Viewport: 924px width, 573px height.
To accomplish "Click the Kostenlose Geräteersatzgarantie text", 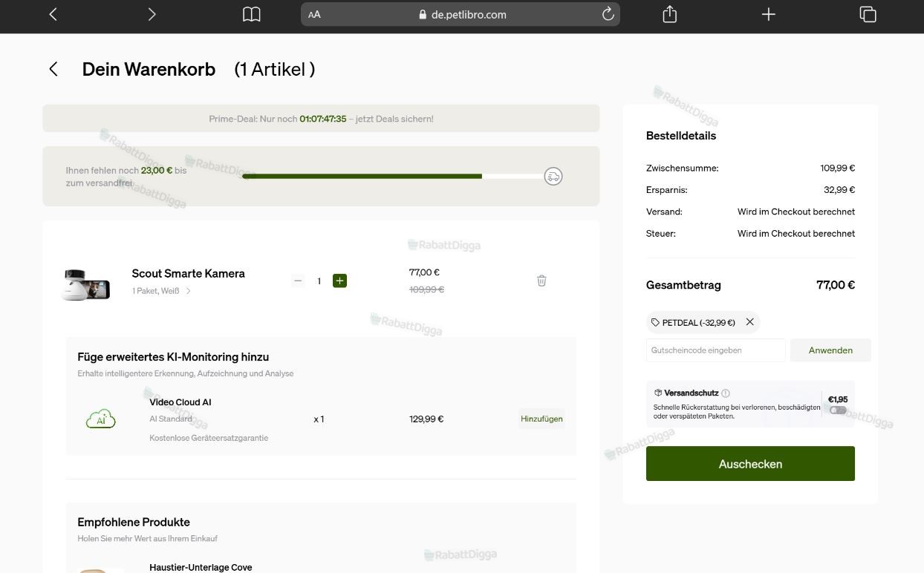I will tap(209, 438).
